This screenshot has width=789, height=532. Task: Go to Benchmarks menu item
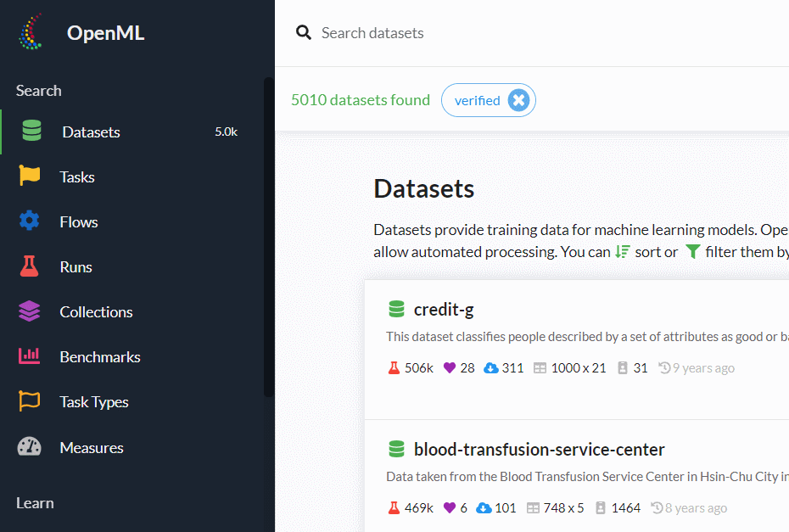(x=100, y=356)
